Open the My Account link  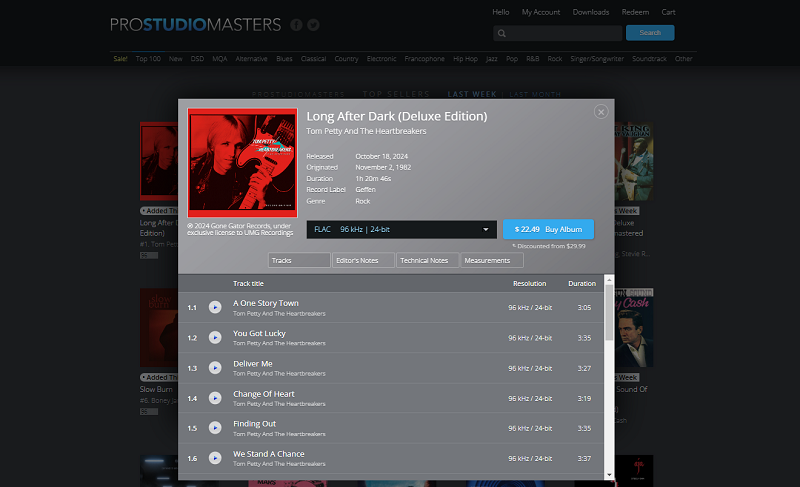coord(541,12)
